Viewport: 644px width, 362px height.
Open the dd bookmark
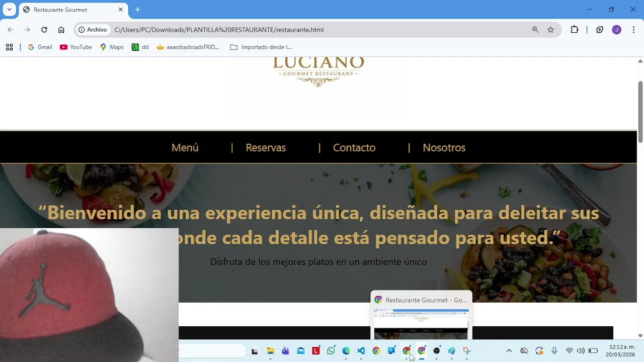140,47
